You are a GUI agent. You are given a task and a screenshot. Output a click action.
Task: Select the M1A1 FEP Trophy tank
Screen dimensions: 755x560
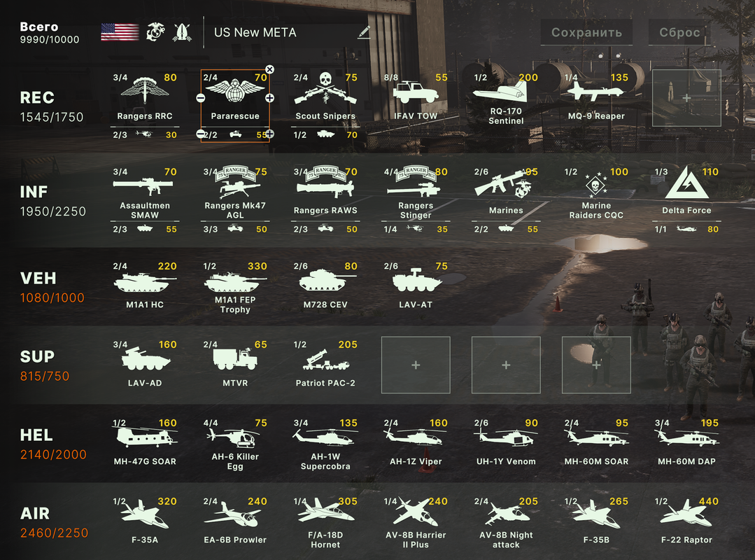coord(232,282)
